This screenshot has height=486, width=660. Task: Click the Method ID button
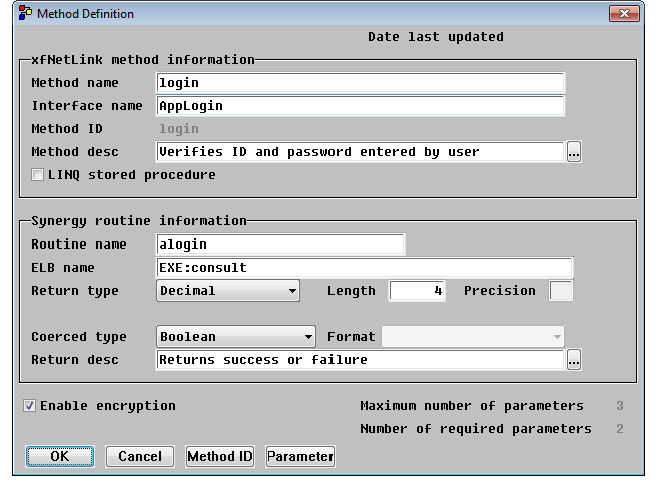click(220, 456)
